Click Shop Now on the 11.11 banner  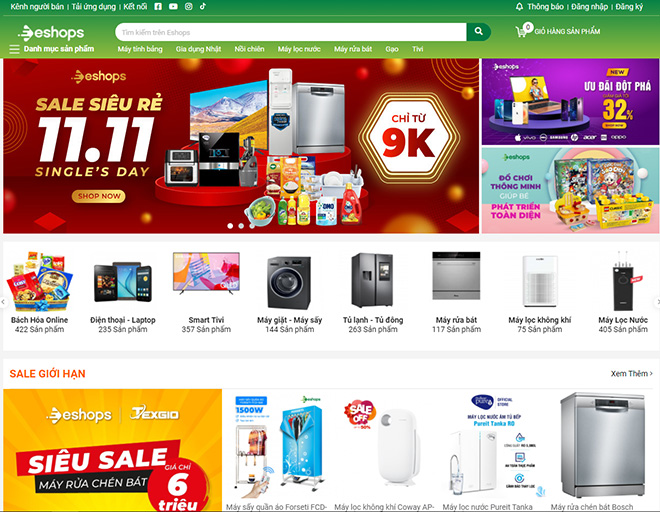click(99, 196)
